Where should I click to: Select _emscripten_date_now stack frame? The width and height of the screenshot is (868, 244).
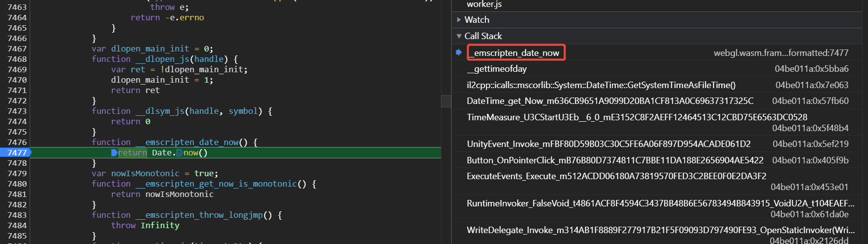point(516,52)
